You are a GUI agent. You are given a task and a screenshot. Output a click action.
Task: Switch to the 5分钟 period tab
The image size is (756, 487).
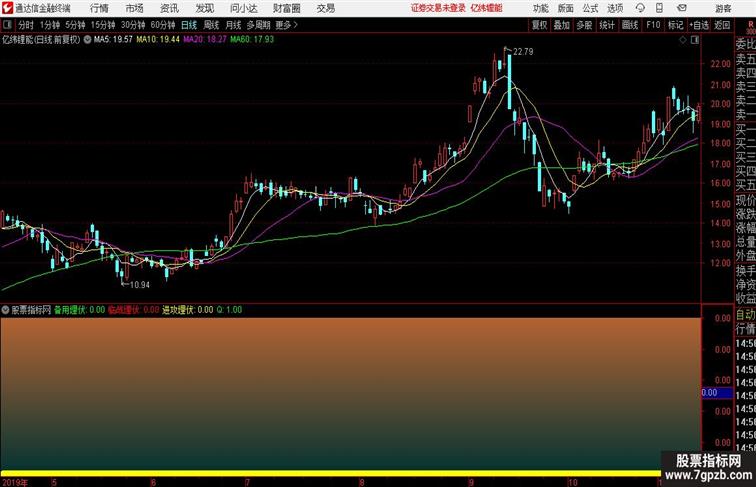click(75, 25)
